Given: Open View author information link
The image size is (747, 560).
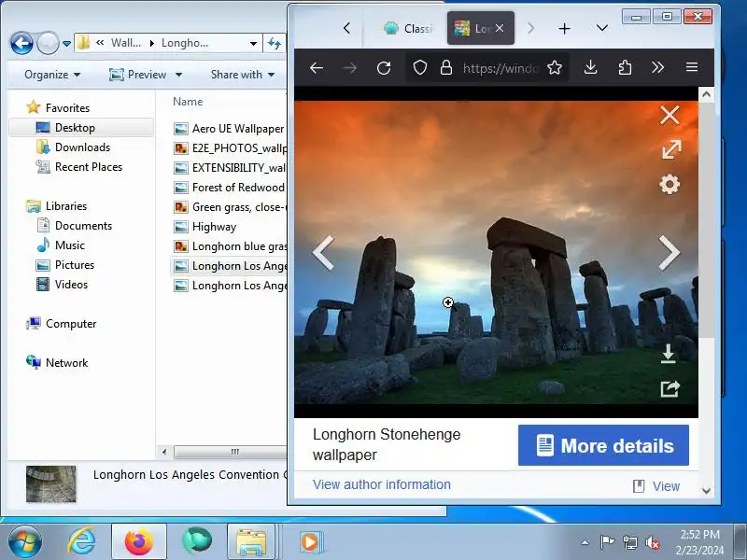Looking at the screenshot, I should pyautogui.click(x=382, y=484).
